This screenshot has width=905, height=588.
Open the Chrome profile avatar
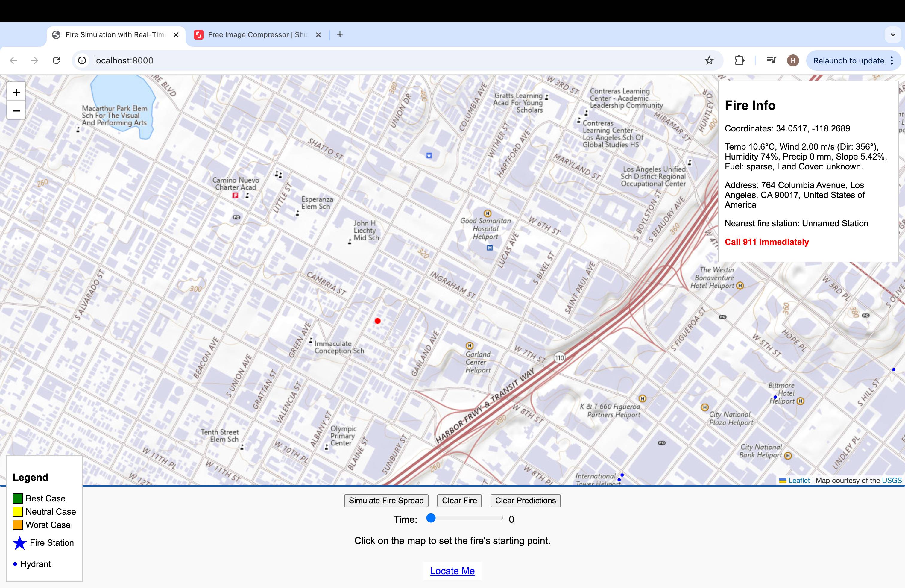[792, 60]
